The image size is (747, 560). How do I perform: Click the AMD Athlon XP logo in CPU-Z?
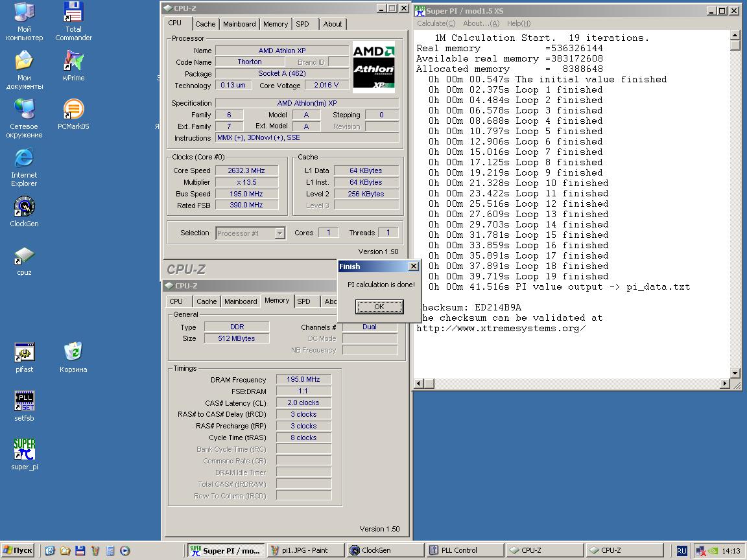pos(373,67)
